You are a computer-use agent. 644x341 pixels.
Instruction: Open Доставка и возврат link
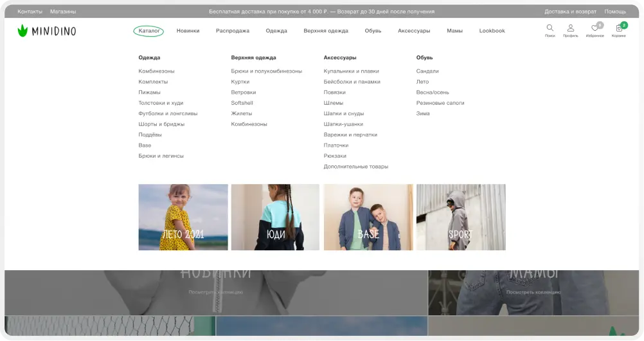point(570,12)
